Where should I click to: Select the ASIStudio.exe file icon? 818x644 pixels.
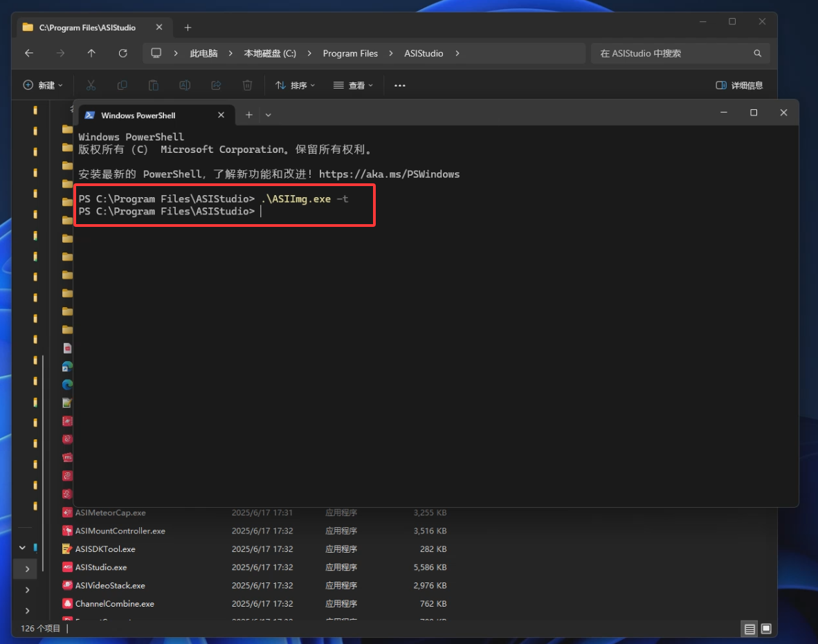(67, 567)
